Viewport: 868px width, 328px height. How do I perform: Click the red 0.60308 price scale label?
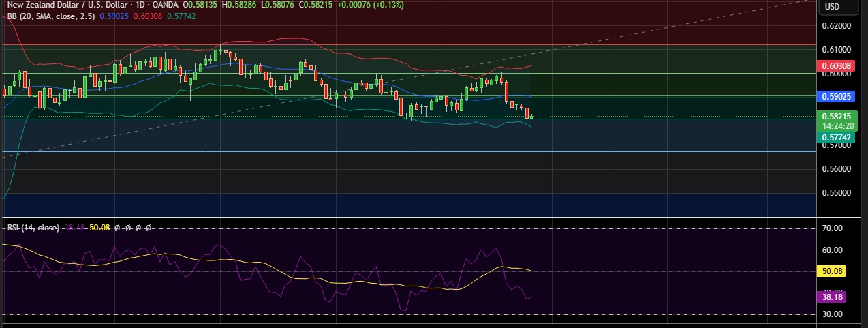coord(837,66)
